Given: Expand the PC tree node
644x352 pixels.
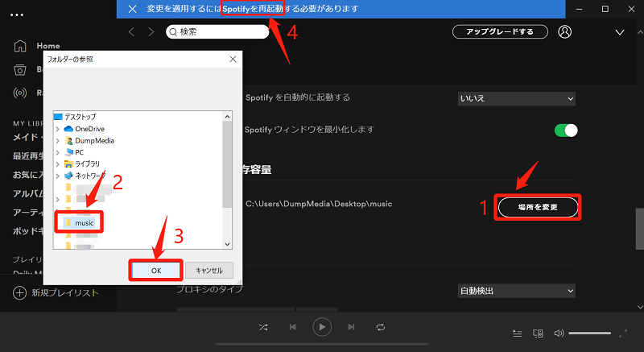Looking at the screenshot, I should point(58,152).
